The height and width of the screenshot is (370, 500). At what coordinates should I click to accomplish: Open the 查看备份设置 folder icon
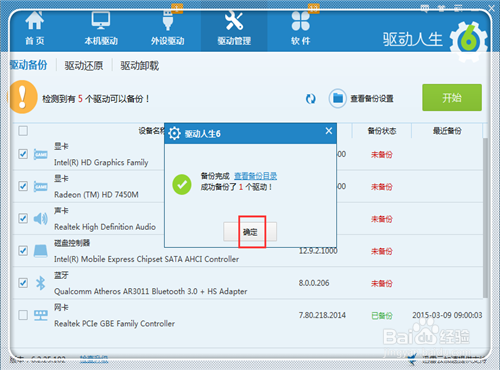point(338,98)
